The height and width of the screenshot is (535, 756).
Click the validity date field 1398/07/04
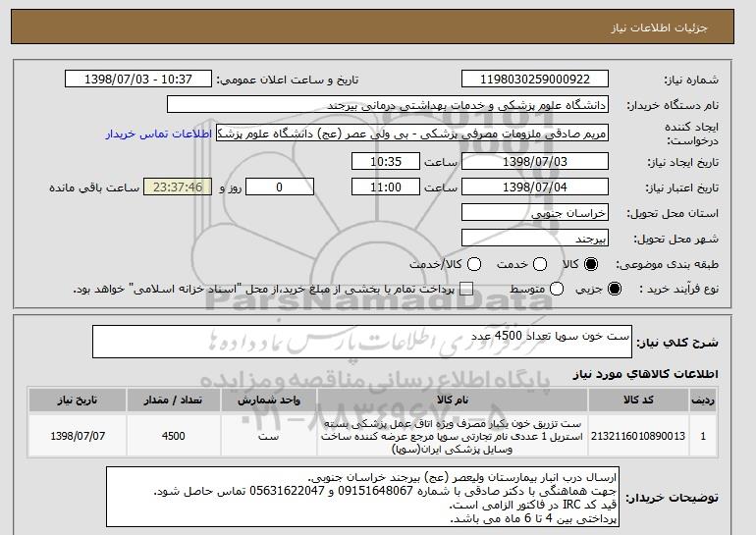coord(535,187)
